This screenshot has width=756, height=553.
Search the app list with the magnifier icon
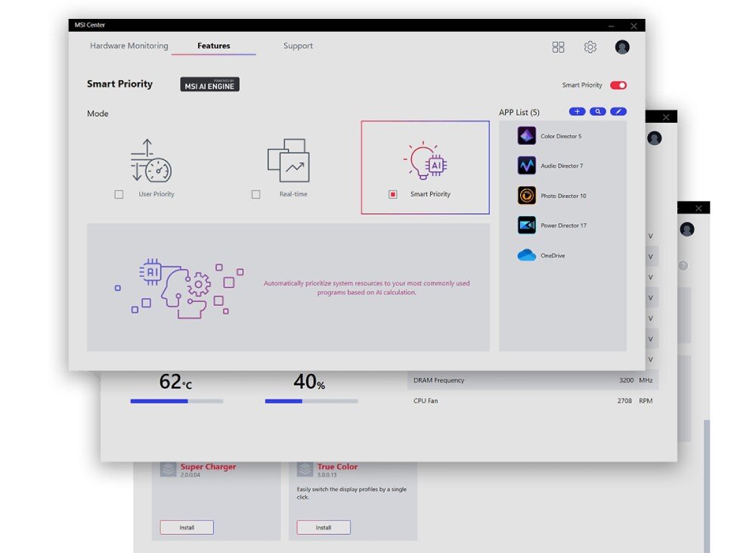tap(598, 112)
